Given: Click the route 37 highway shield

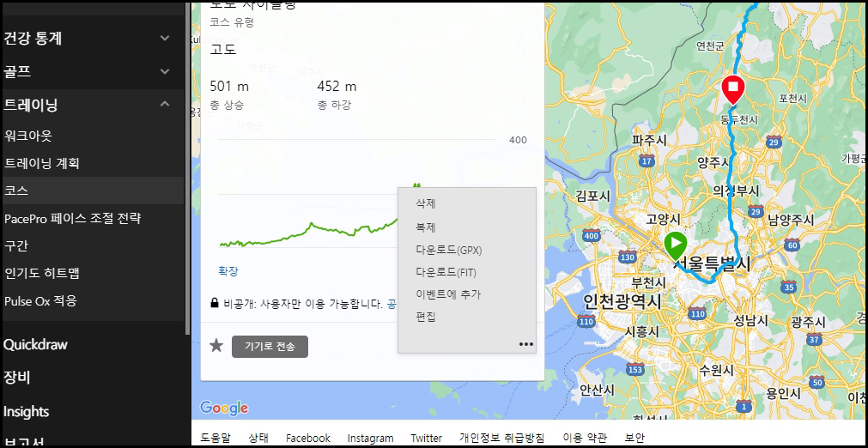Looking at the screenshot, I should pos(813,340).
